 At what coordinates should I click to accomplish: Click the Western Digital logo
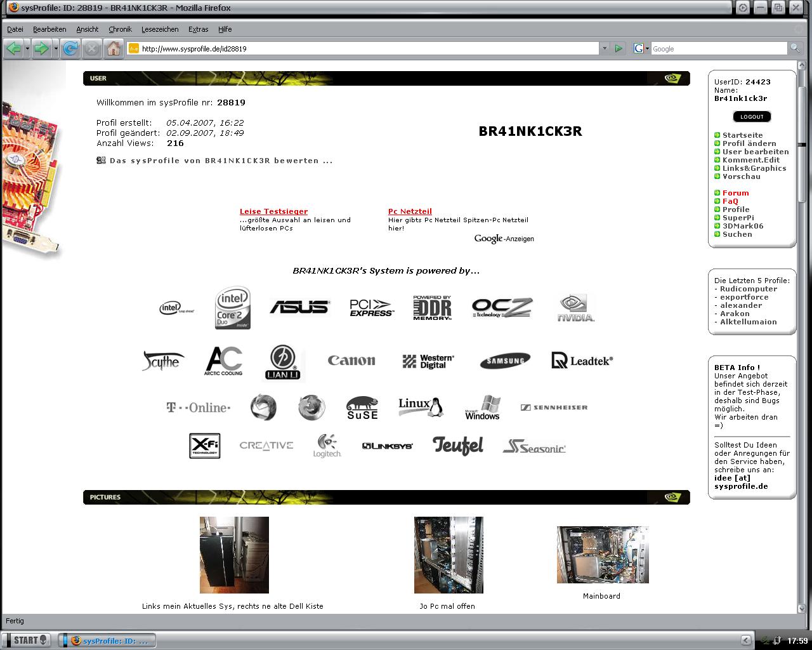point(428,361)
